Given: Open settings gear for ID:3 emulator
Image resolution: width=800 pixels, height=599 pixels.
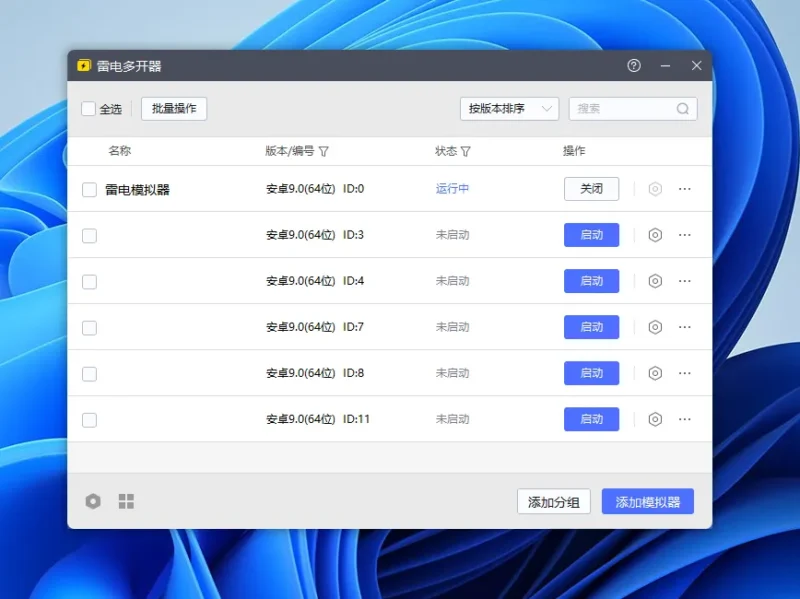Looking at the screenshot, I should (x=655, y=235).
